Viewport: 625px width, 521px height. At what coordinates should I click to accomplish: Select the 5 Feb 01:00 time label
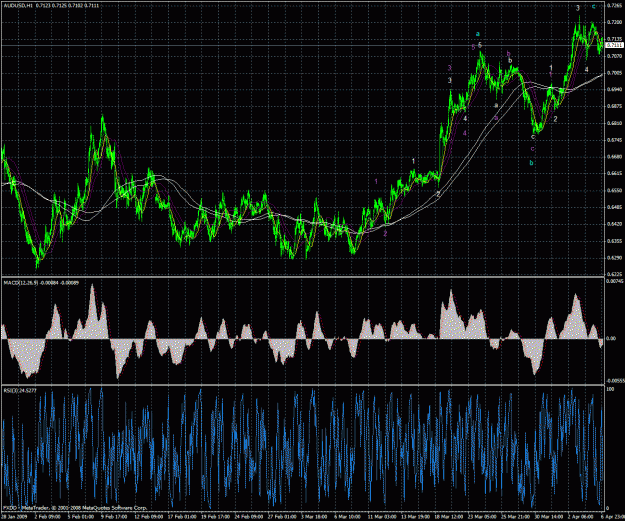pyautogui.click(x=81, y=517)
